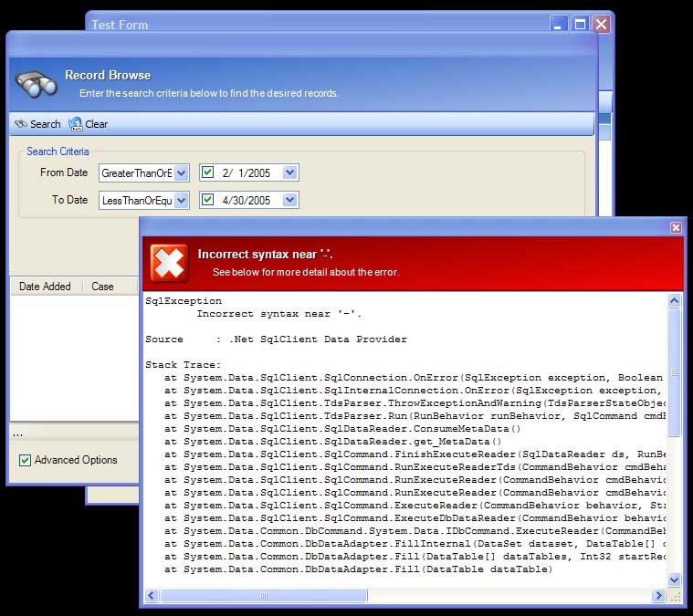Sort by Date Added column header

(45, 287)
